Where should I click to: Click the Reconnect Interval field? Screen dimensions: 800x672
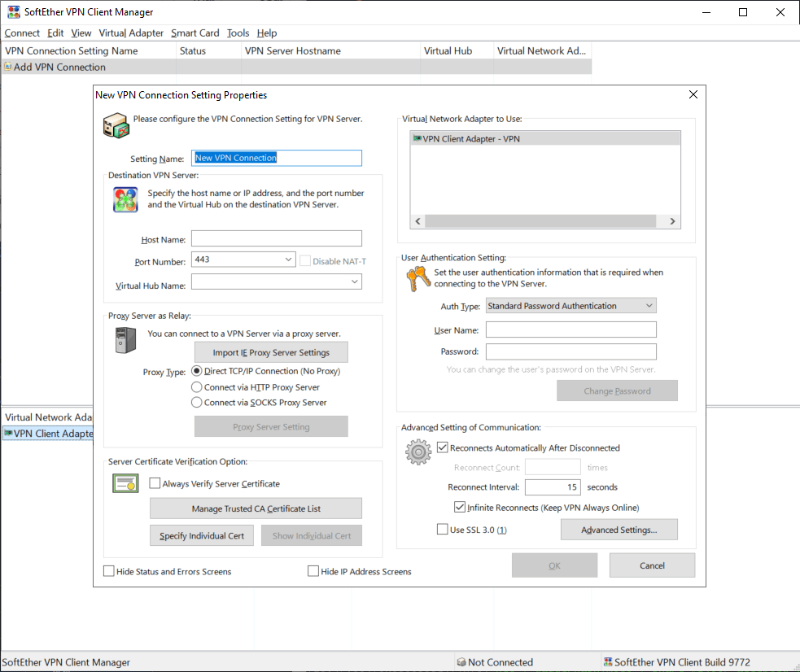tap(553, 487)
